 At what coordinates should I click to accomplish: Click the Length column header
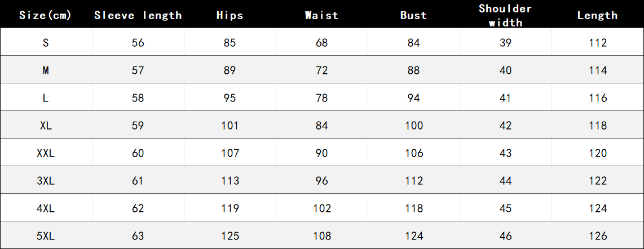(597, 15)
